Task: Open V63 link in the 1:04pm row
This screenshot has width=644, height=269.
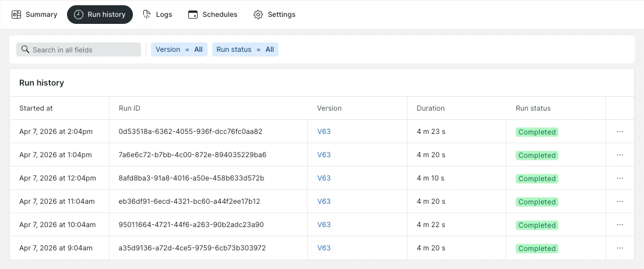Action: click(324, 155)
